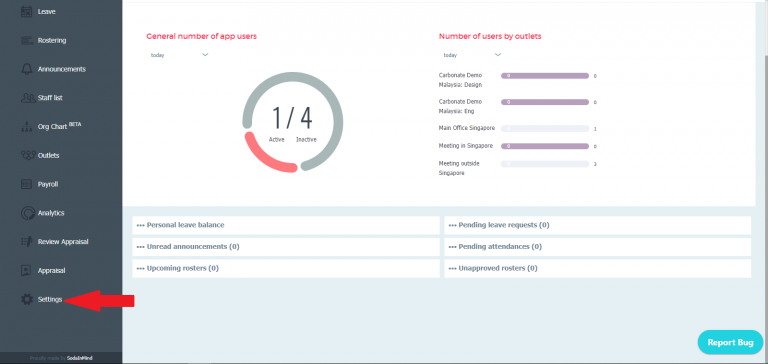768x364 pixels.
Task: Click the Meeting outside Singapore bar
Action: pos(545,164)
